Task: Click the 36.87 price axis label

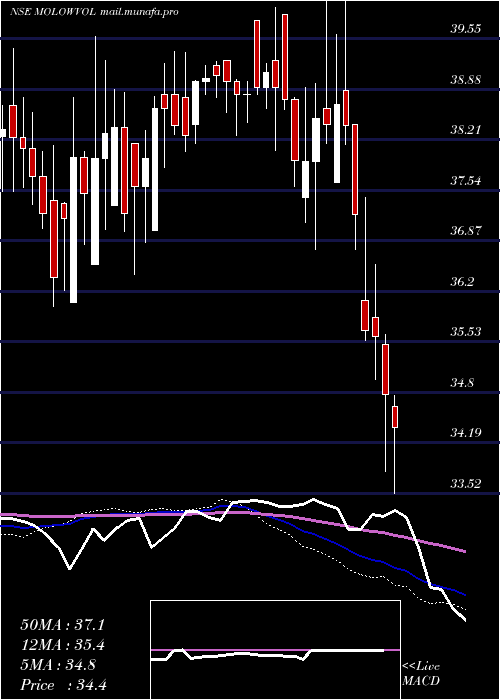Action: 466,231
